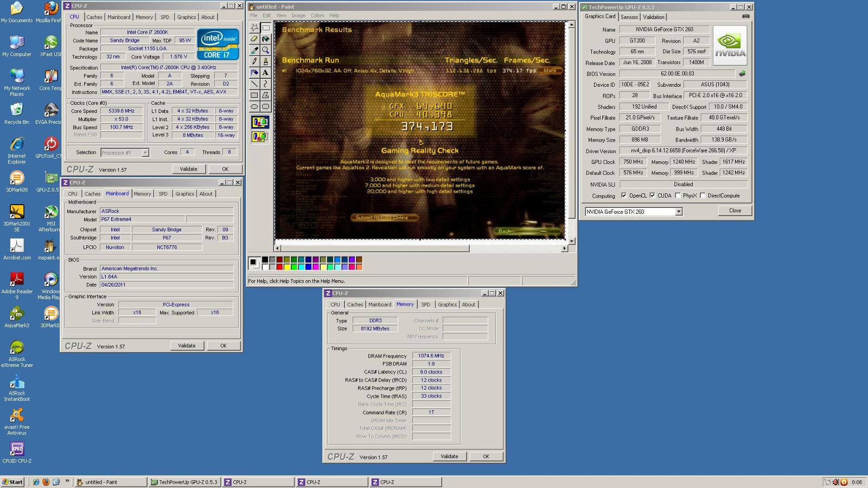Open the MSI Afterburner desktop shortcut
The height and width of the screenshot is (488, 868).
[x=51, y=218]
